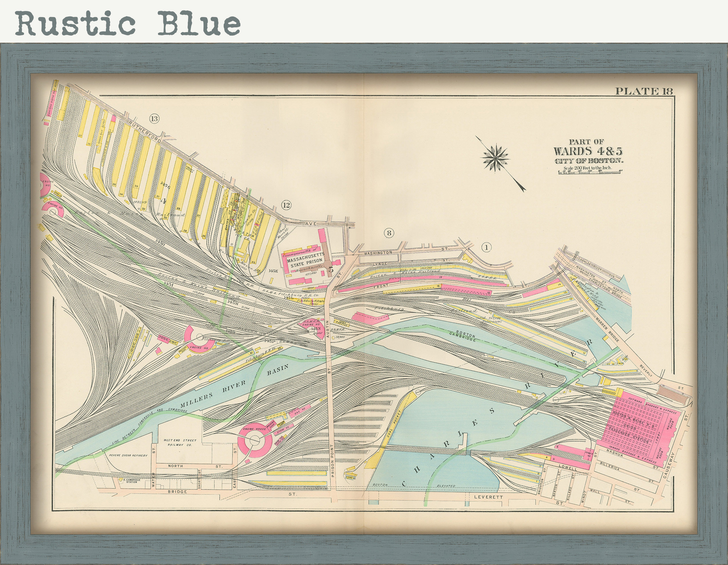Select the circled number 13
This screenshot has width=728, height=565.
pos(154,119)
